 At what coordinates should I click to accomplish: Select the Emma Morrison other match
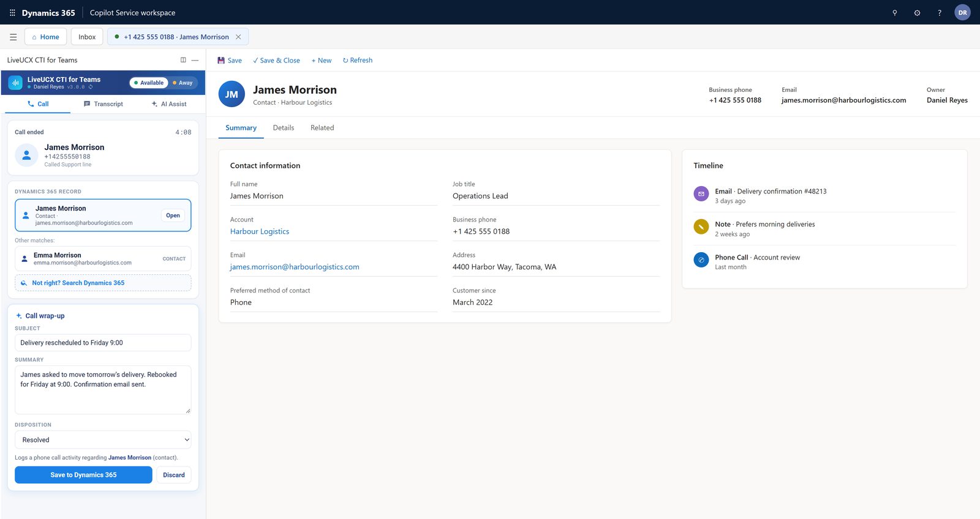pos(103,259)
